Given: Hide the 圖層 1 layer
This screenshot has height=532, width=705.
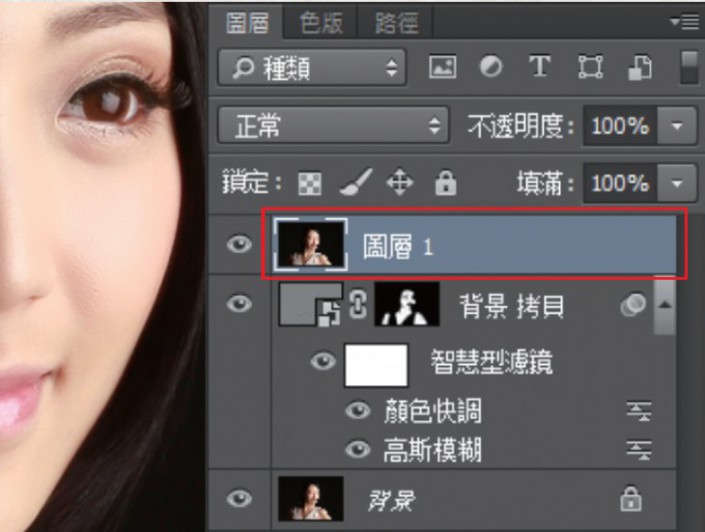Looking at the screenshot, I should [x=239, y=245].
